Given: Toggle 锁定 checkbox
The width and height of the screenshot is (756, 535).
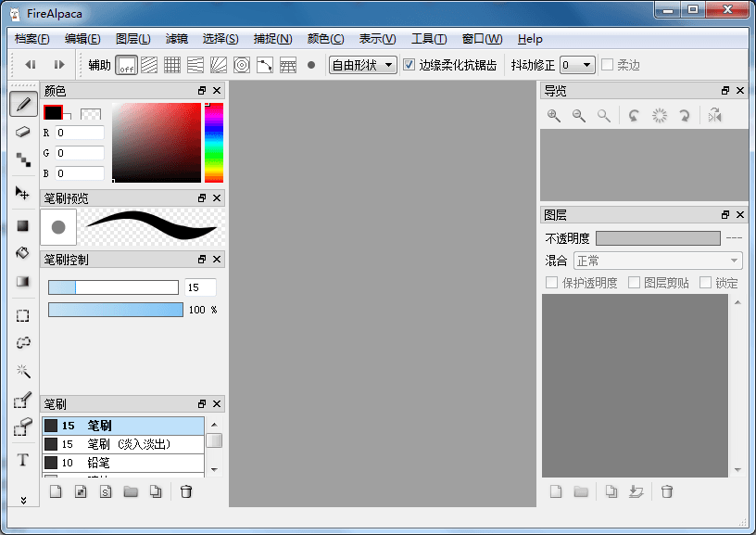Looking at the screenshot, I should [x=705, y=282].
